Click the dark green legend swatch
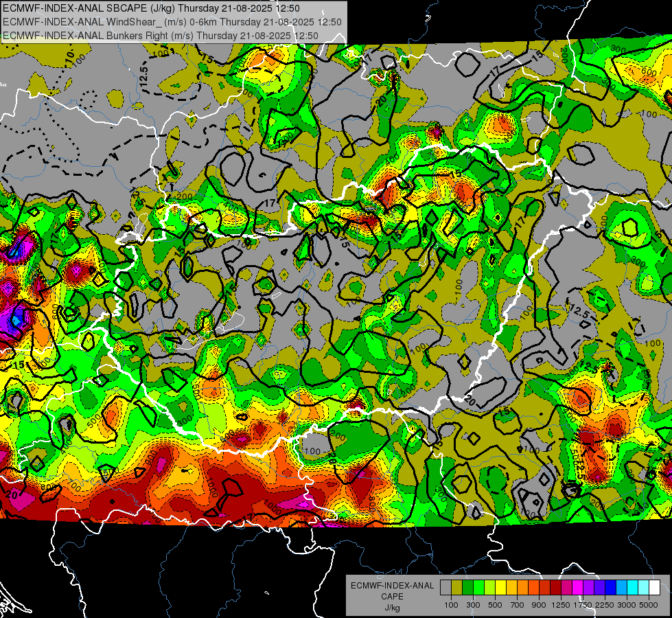672x618 pixels. [467, 588]
